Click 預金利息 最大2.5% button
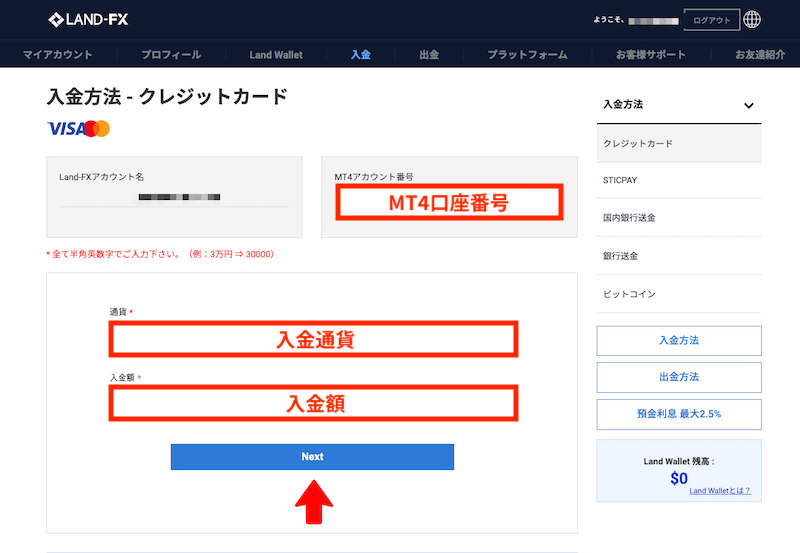 point(679,414)
